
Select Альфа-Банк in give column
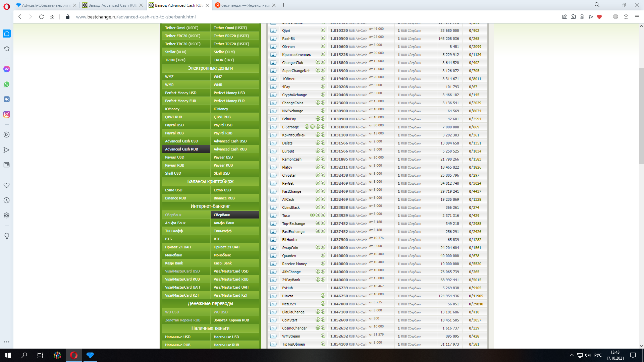186,223
